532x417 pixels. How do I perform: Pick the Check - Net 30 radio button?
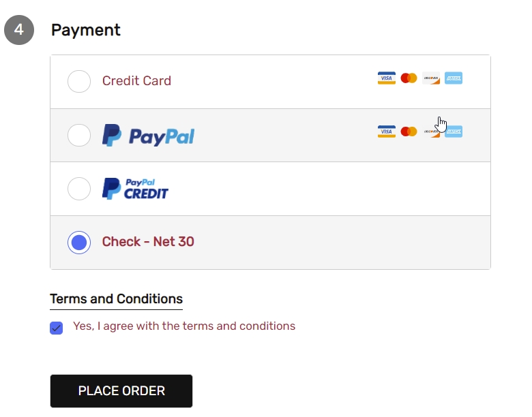(79, 242)
